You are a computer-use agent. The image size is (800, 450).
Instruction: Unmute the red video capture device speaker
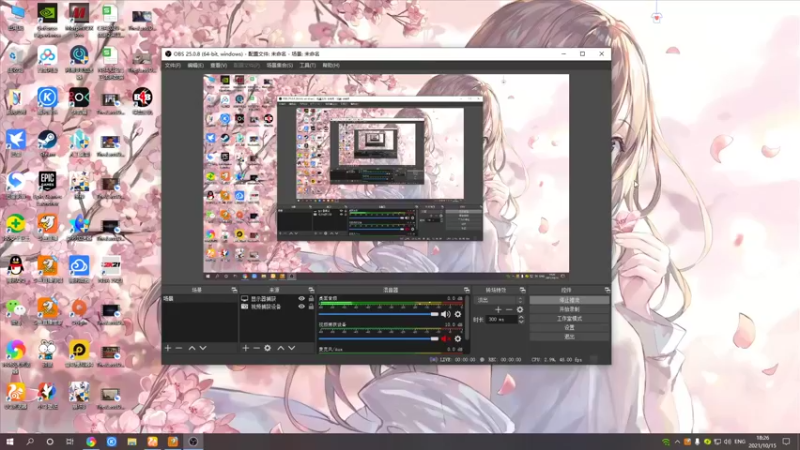tap(445, 339)
